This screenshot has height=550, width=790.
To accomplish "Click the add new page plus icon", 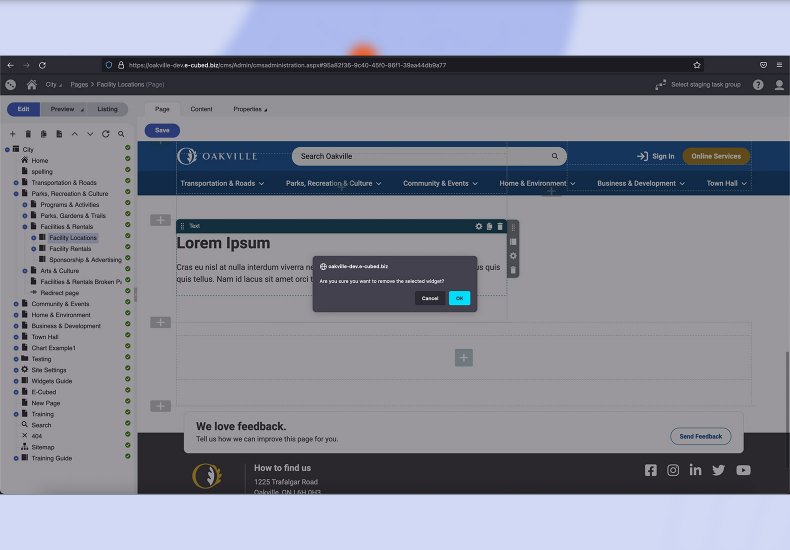I will 13,134.
